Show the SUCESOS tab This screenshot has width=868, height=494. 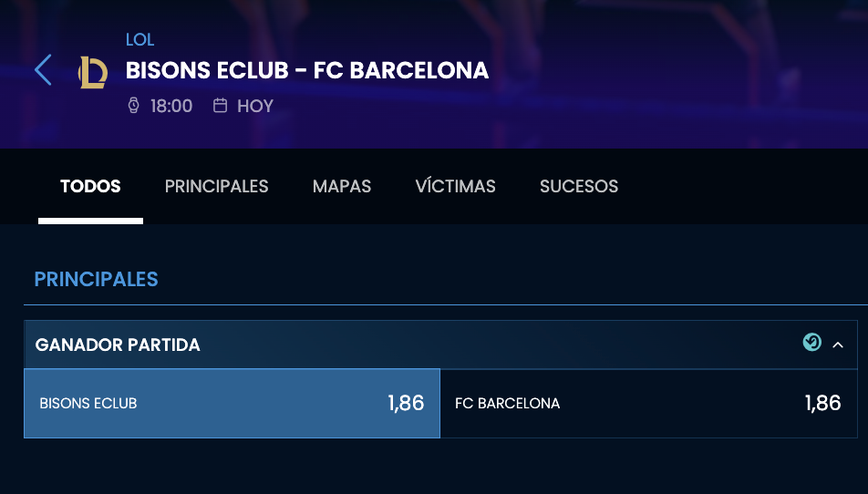(579, 186)
